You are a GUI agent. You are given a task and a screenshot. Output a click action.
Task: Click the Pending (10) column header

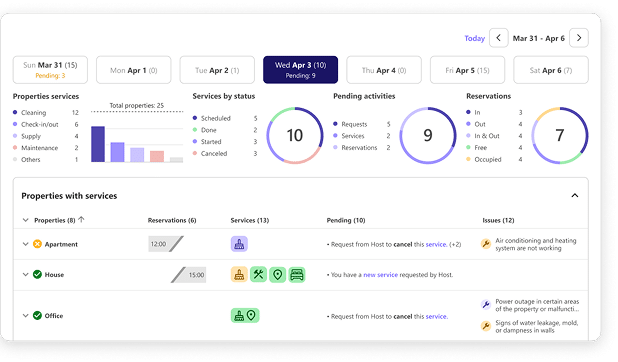[346, 220]
